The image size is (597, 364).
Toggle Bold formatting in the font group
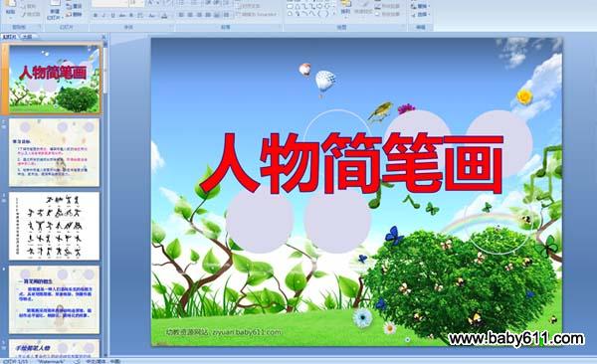(96, 15)
